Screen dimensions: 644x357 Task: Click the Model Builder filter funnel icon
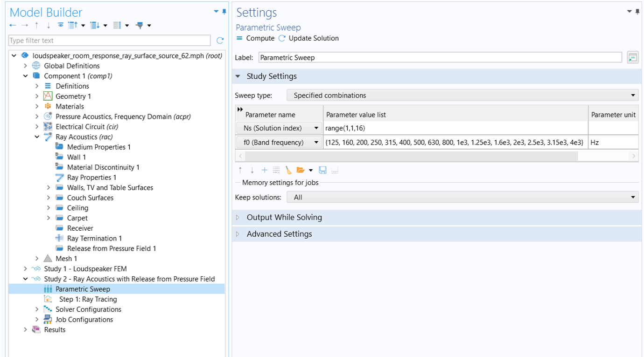point(140,26)
